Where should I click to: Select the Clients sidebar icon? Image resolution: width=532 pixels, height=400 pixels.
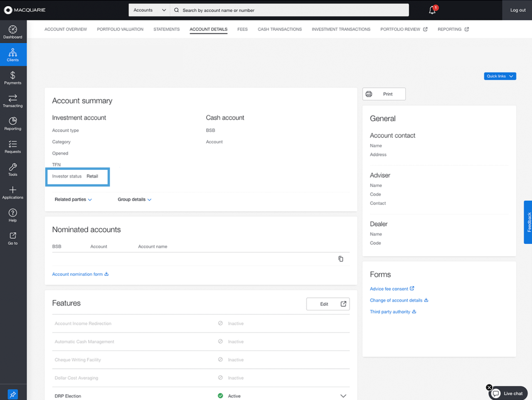pyautogui.click(x=13, y=55)
